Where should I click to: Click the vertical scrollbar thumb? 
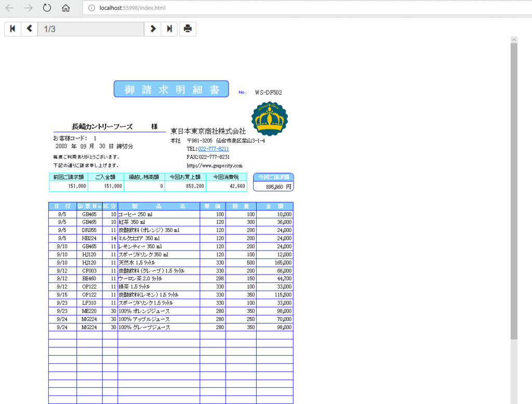[x=514, y=191]
